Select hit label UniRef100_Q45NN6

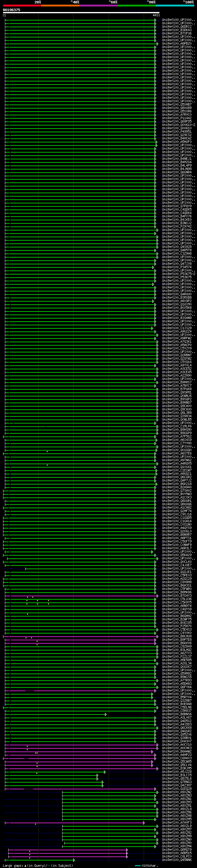pyautogui.click(x=177, y=860)
